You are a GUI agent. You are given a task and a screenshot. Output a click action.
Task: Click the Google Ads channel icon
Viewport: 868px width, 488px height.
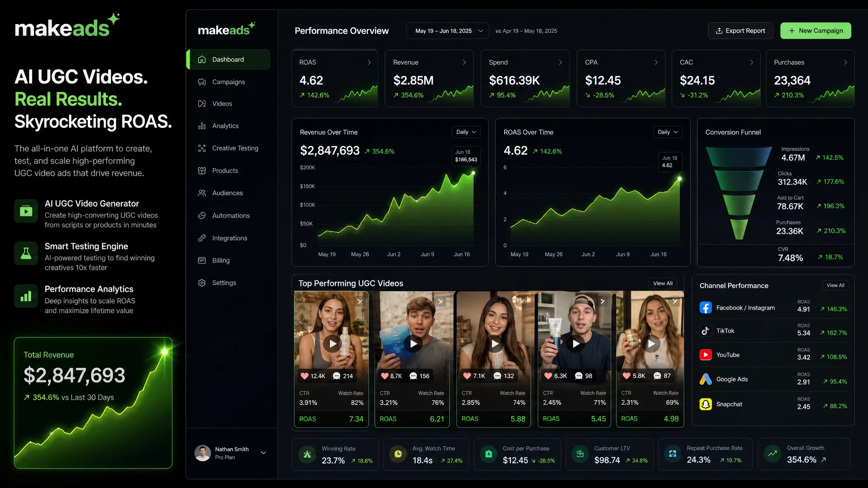[x=706, y=379]
